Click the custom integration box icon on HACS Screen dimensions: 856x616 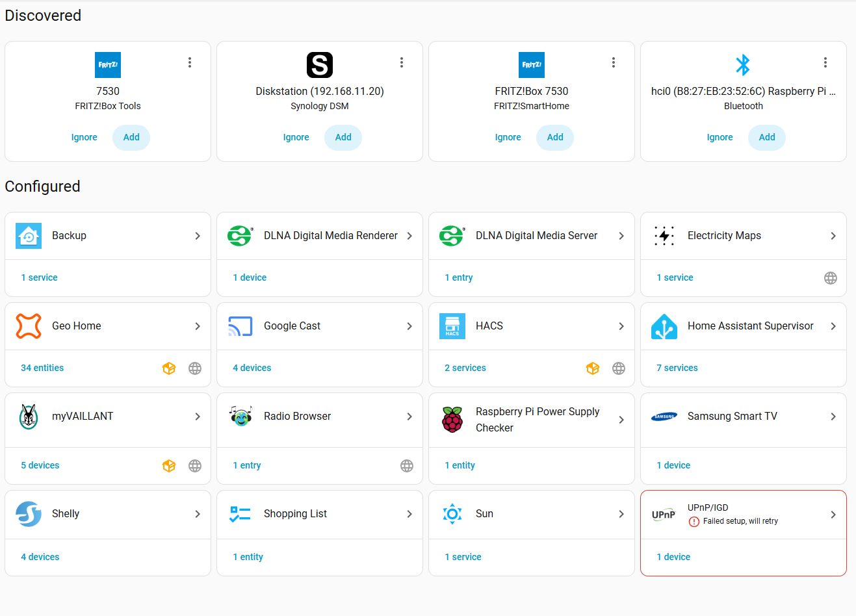(x=593, y=368)
